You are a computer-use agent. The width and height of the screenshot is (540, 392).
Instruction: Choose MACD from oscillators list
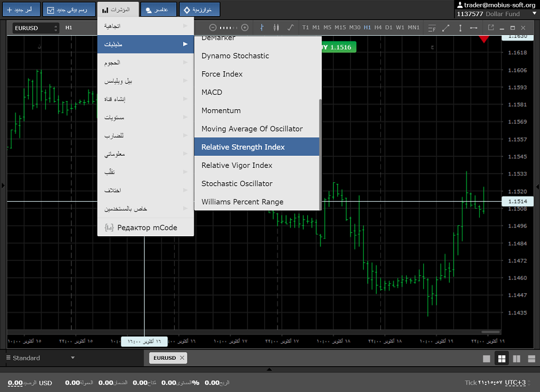(257, 92)
